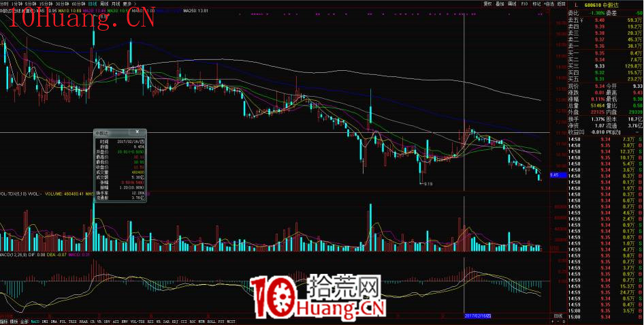Click the MA250: 13.81 legend label
Image resolution: width=644 pixels, height=325 pixels.
point(196,10)
